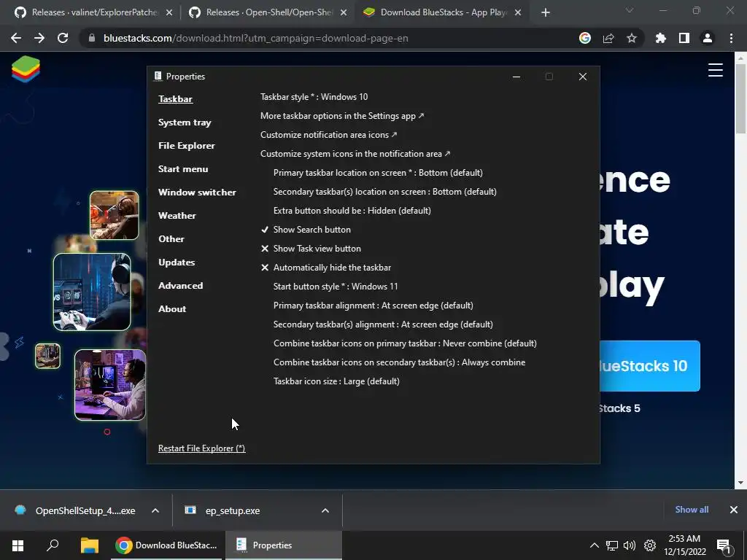Open Chrome's three-dot menu

[x=731, y=38]
